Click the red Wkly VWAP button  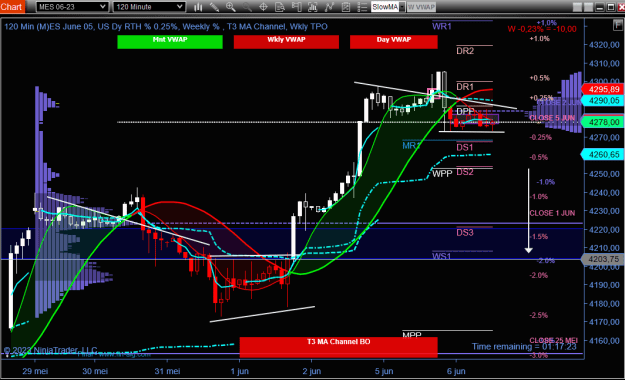[x=286, y=42]
